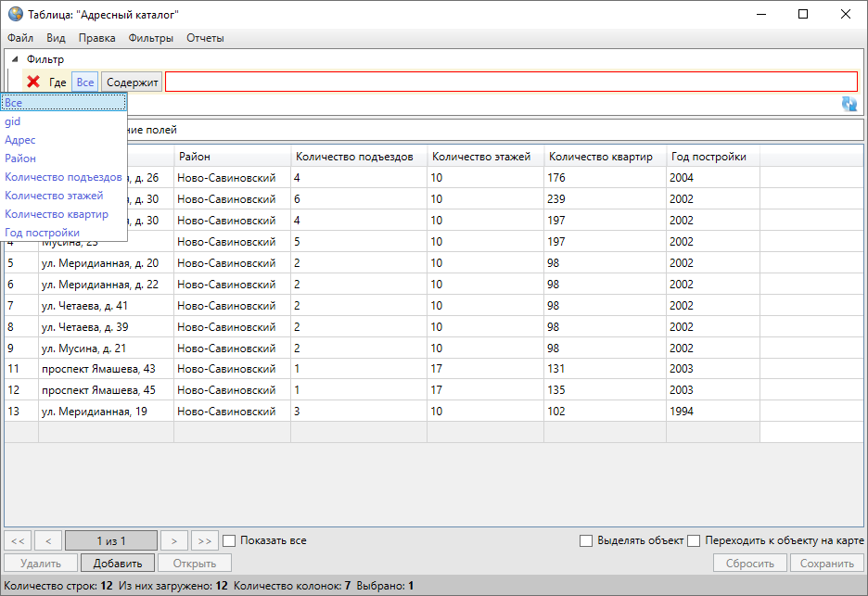Viewport: 868px width, 596px height.
Task: Collapse the 'Фильтр' panel expander
Action: coord(15,60)
